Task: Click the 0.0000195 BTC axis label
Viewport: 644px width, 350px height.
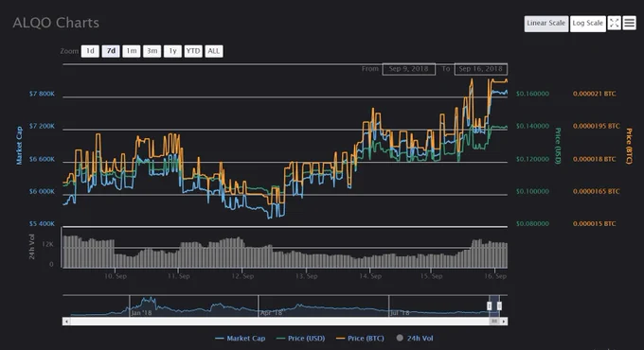Action: click(x=597, y=126)
